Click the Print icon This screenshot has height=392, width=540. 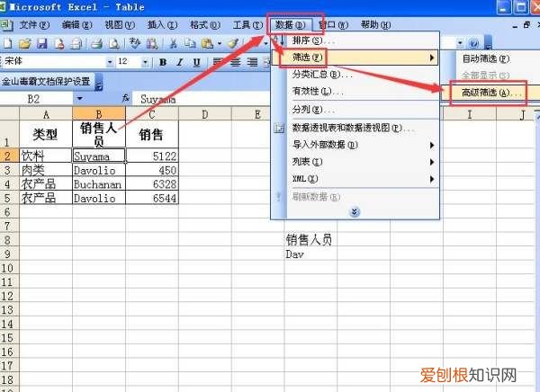(97, 43)
